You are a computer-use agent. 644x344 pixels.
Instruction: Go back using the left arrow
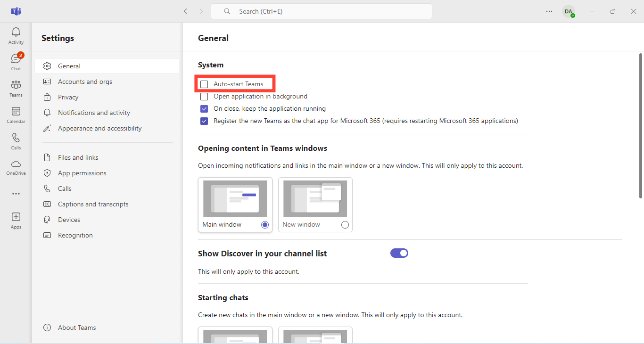pyautogui.click(x=186, y=11)
